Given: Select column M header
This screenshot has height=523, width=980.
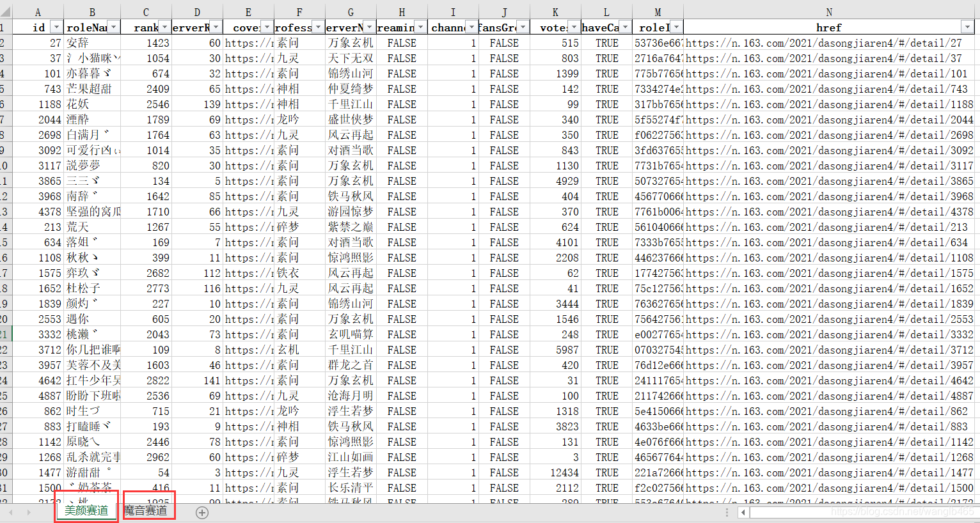Looking at the screenshot, I should (x=658, y=12).
